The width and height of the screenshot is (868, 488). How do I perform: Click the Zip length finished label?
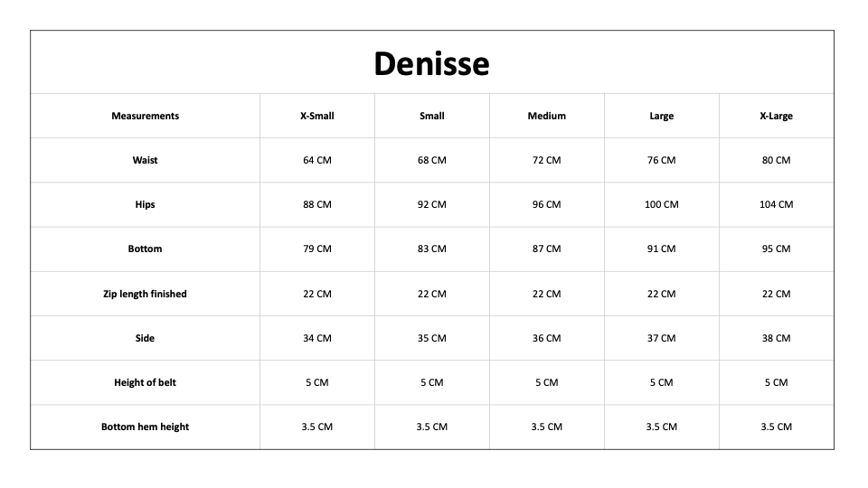pos(145,294)
